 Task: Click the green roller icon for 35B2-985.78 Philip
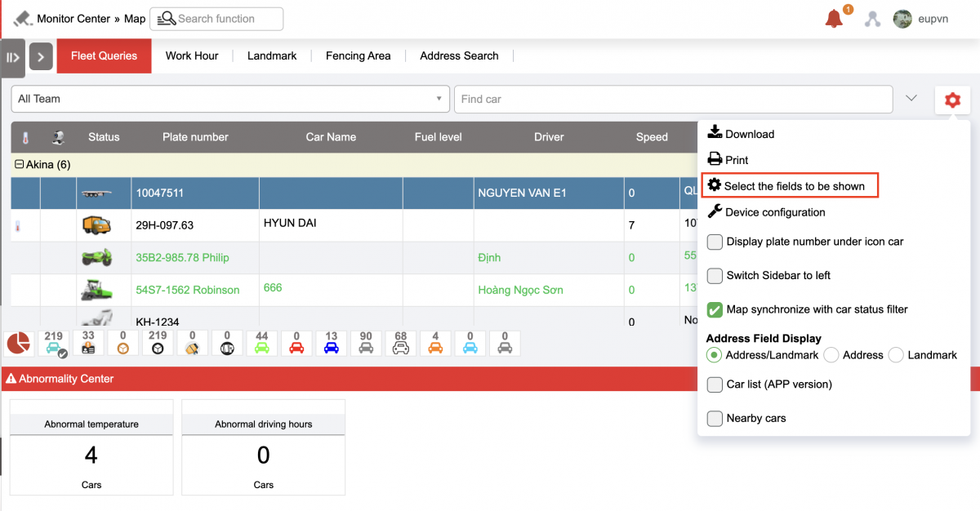click(96, 257)
